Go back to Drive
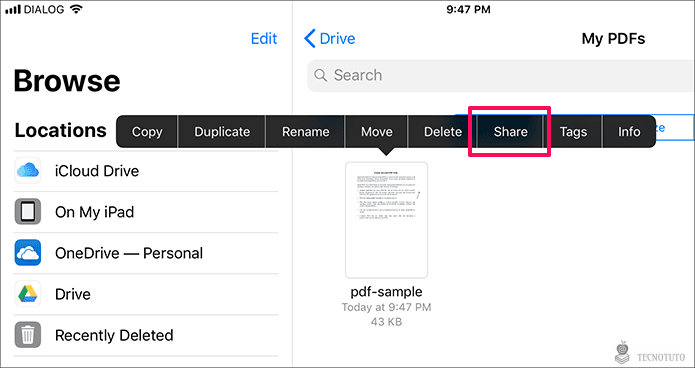 330,39
